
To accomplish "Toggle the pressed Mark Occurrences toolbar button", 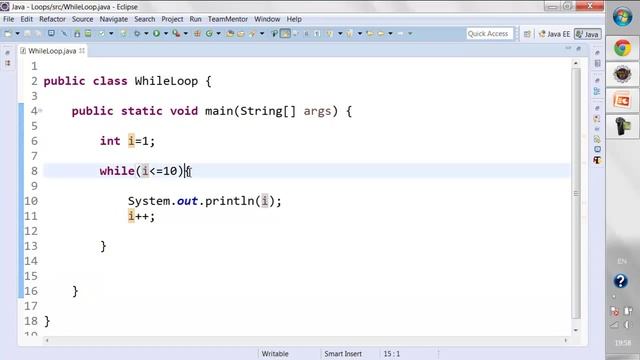I will coord(285,33).
